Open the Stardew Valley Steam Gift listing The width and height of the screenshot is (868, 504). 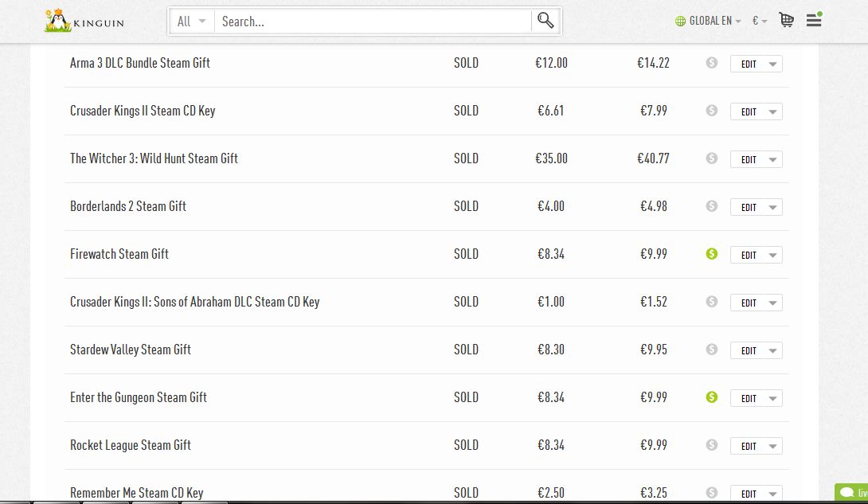click(130, 350)
